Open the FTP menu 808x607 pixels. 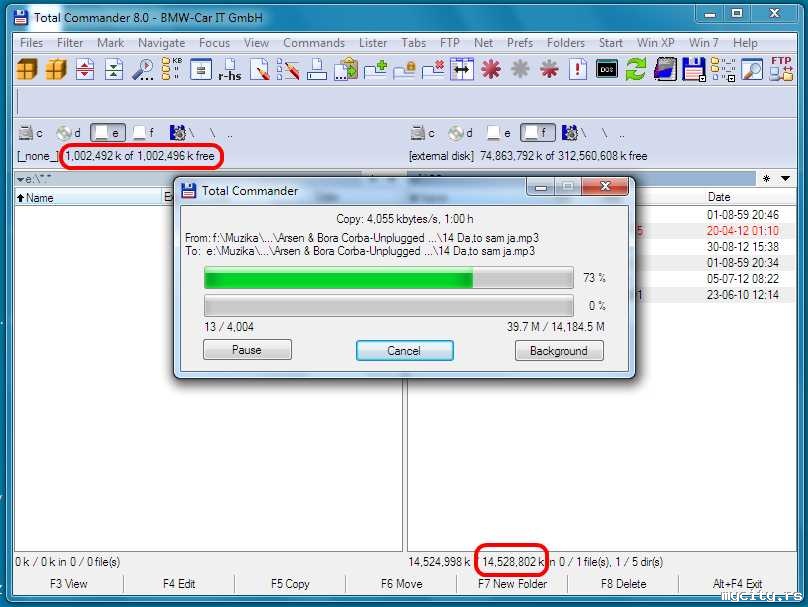coord(450,43)
